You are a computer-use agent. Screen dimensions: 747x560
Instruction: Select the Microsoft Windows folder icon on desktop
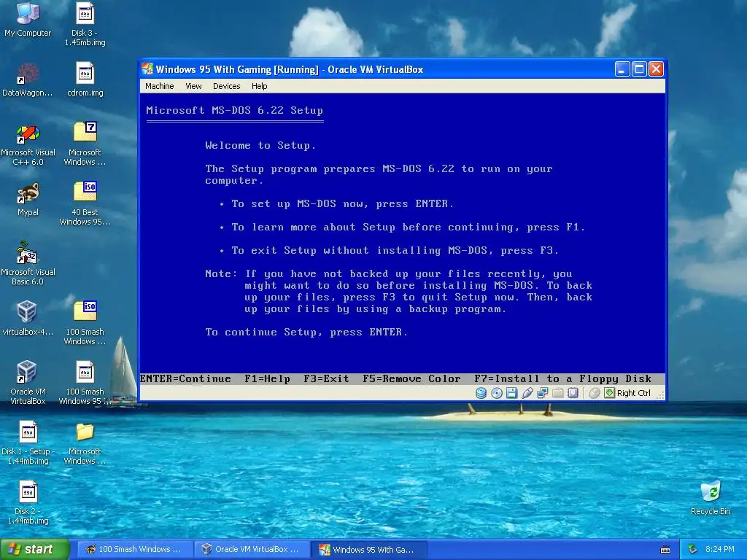85,443
